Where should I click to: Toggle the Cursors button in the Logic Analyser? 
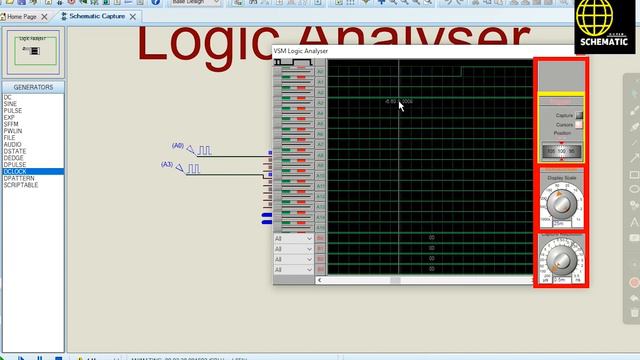[x=579, y=124]
